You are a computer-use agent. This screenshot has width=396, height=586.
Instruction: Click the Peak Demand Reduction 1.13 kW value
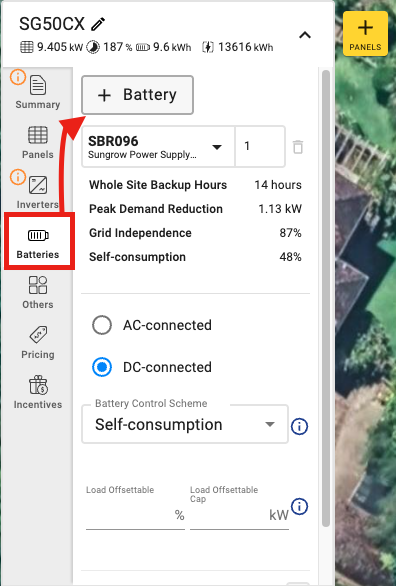[x=280, y=209]
